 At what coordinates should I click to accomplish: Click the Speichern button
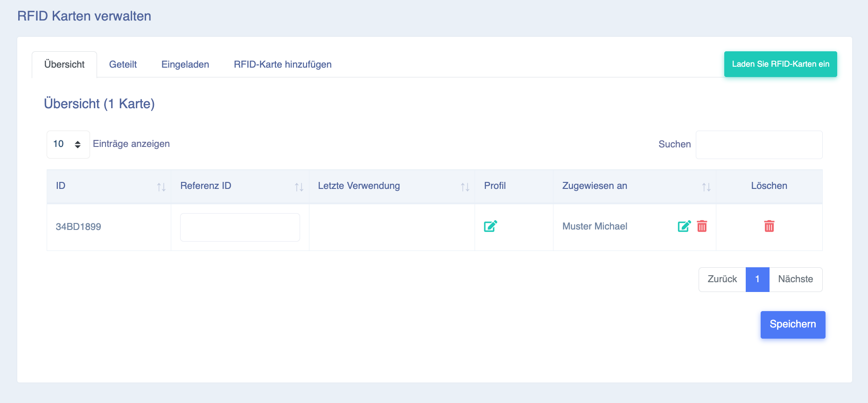[x=793, y=325]
